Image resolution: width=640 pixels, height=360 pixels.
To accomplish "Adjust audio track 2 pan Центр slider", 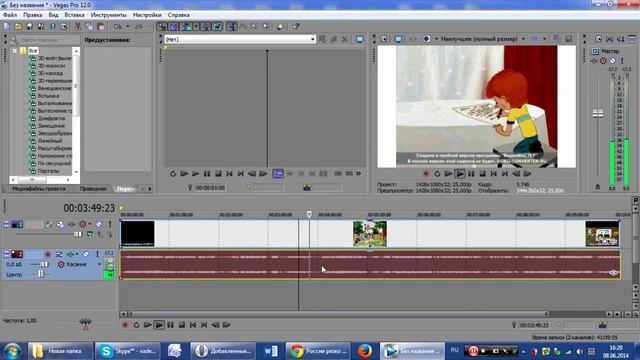I will (41, 275).
